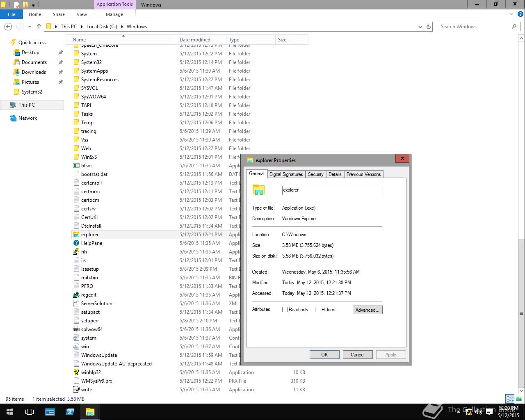Switch to the Details tab
This screenshot has width=525, height=420.
(x=335, y=174)
